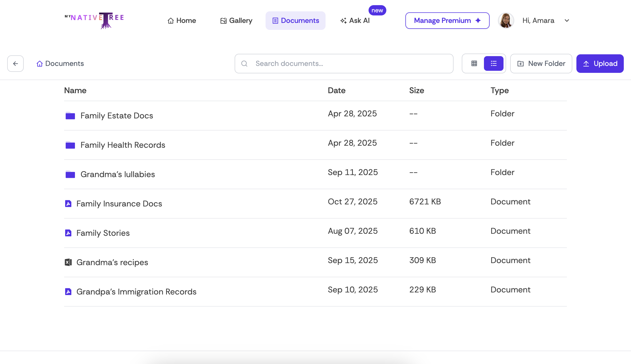This screenshot has width=631, height=364.
Task: Open Grandma's lullabies folder icon
Action: [70, 174]
